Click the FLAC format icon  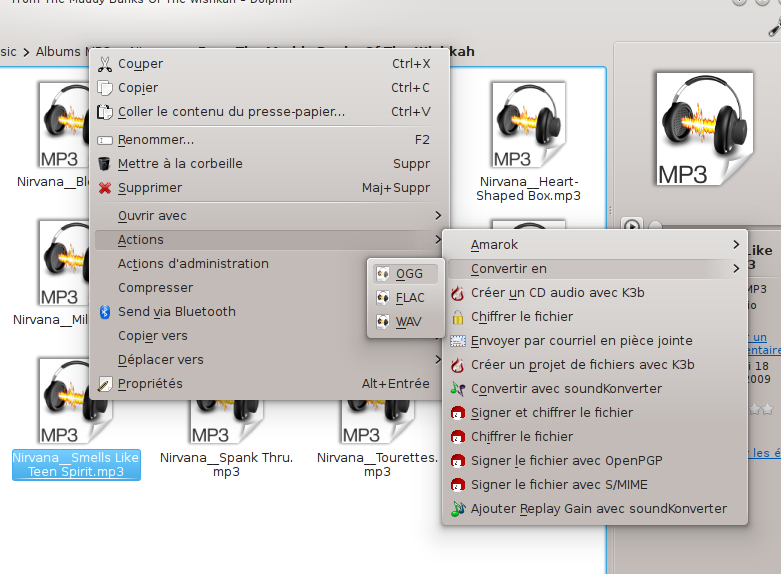[383, 297]
